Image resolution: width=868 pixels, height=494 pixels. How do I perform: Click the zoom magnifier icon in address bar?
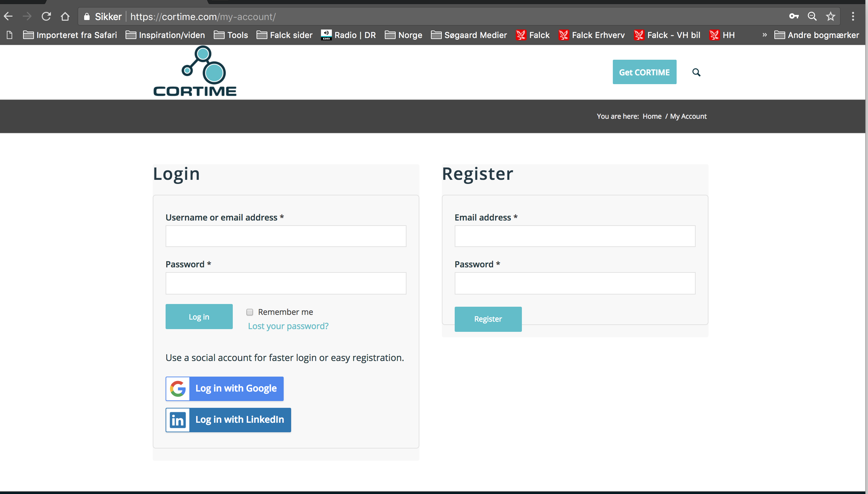(x=812, y=16)
